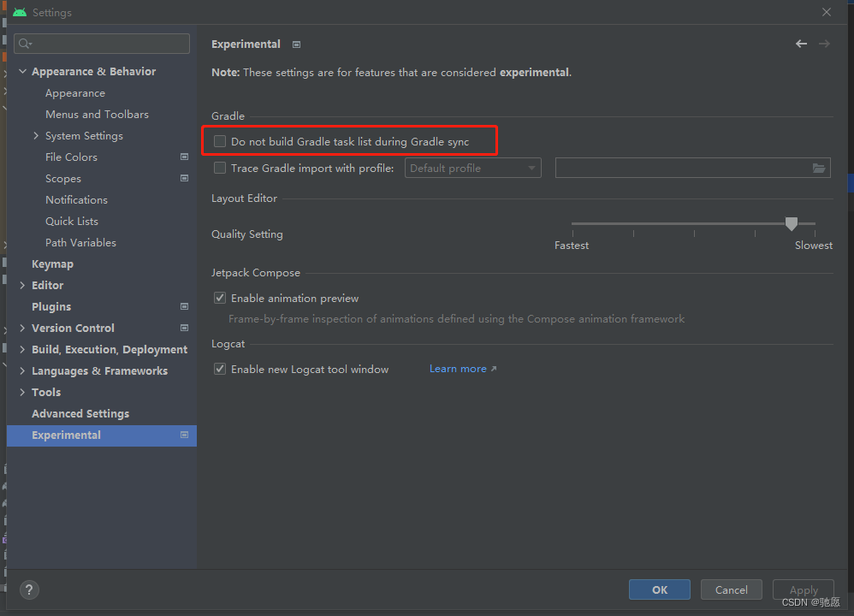Click the project icon beside Version Control
Image resolution: width=854 pixels, height=616 pixels.
185,328
